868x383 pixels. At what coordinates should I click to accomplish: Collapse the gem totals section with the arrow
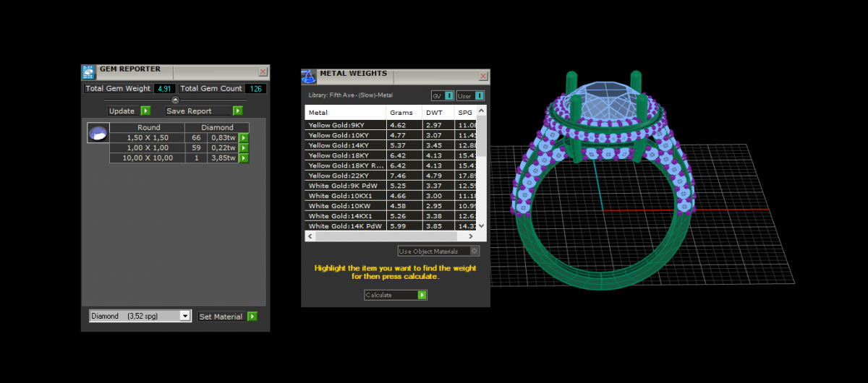coord(175,100)
